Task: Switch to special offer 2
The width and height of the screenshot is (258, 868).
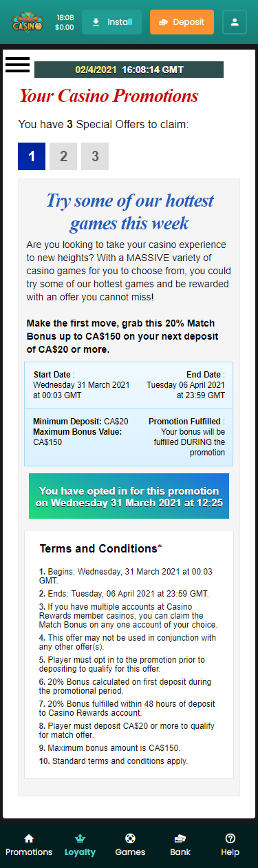Action: point(63,156)
